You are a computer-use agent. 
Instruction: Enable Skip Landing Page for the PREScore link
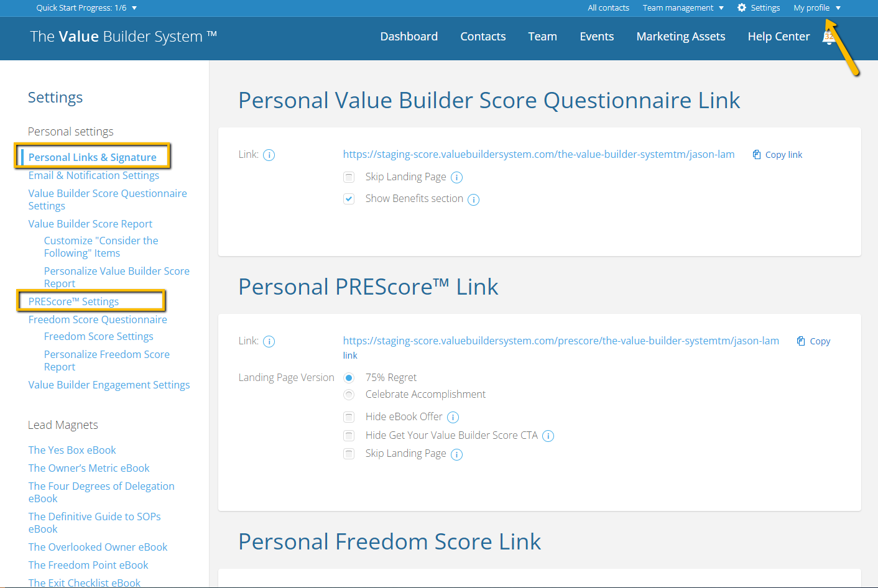tap(349, 454)
